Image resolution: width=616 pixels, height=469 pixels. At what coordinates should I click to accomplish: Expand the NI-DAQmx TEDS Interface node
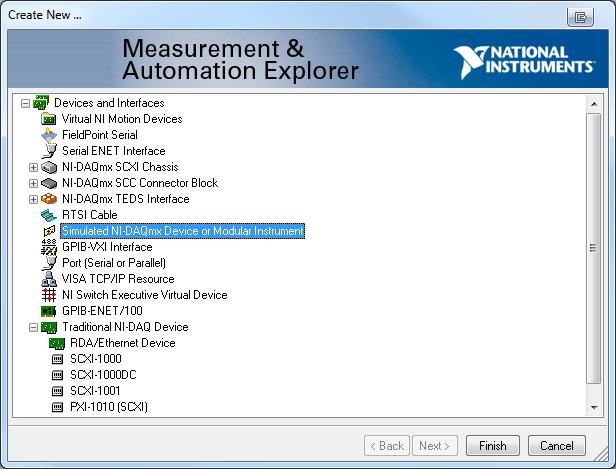point(33,200)
